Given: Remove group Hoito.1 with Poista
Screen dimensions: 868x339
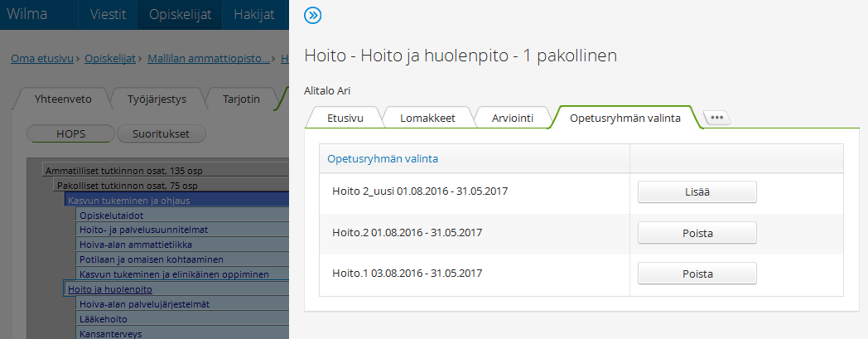Looking at the screenshot, I should [697, 274].
